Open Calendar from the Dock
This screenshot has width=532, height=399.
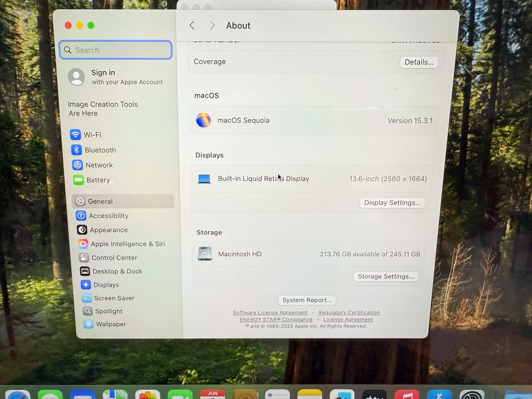212,394
